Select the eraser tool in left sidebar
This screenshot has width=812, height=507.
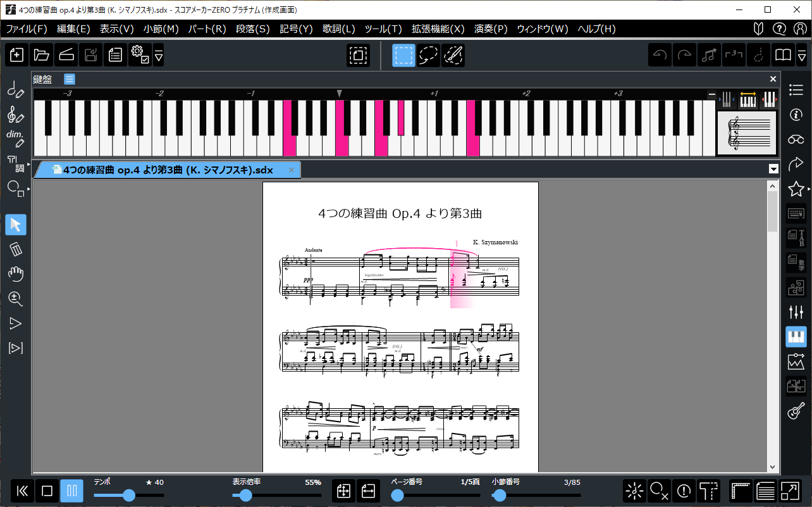point(16,249)
